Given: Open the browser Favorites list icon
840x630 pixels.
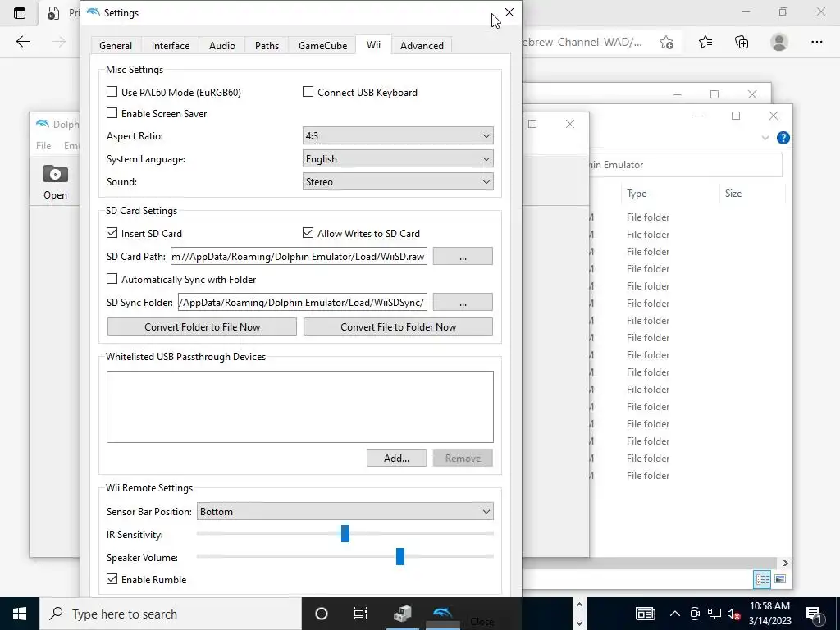Looking at the screenshot, I should [x=705, y=42].
